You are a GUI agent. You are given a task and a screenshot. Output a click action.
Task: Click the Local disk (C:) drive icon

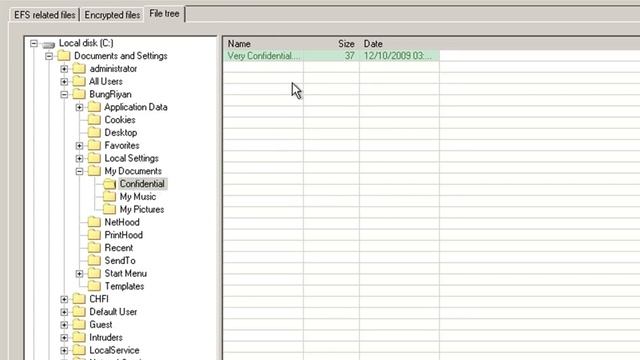pos(49,44)
